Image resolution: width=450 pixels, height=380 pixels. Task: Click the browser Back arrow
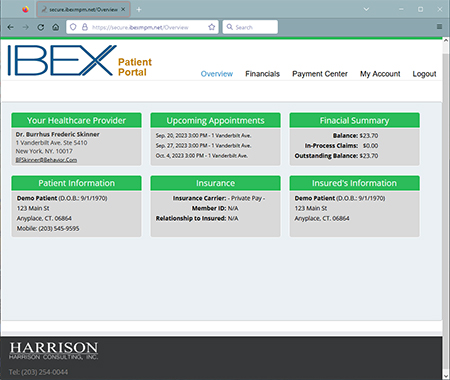pos(10,27)
